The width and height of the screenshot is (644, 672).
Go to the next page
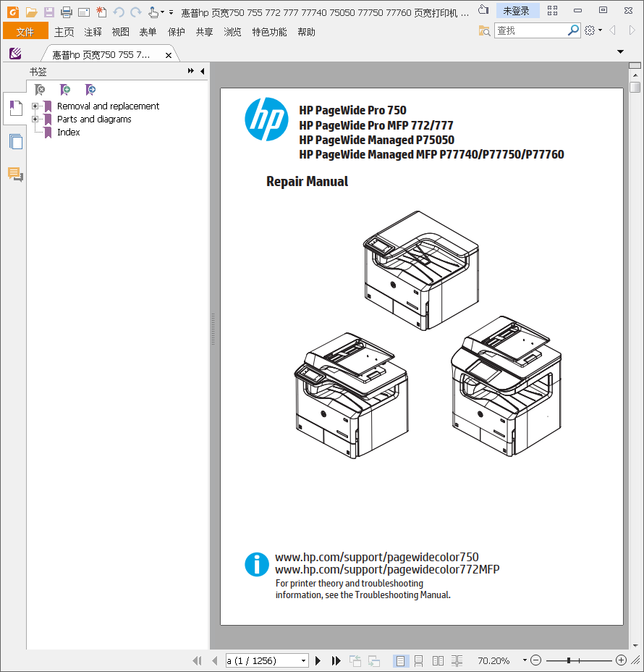click(x=318, y=661)
